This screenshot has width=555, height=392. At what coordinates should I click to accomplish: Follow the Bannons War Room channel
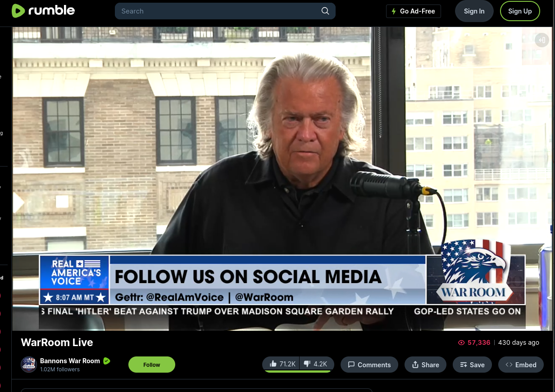(152, 365)
